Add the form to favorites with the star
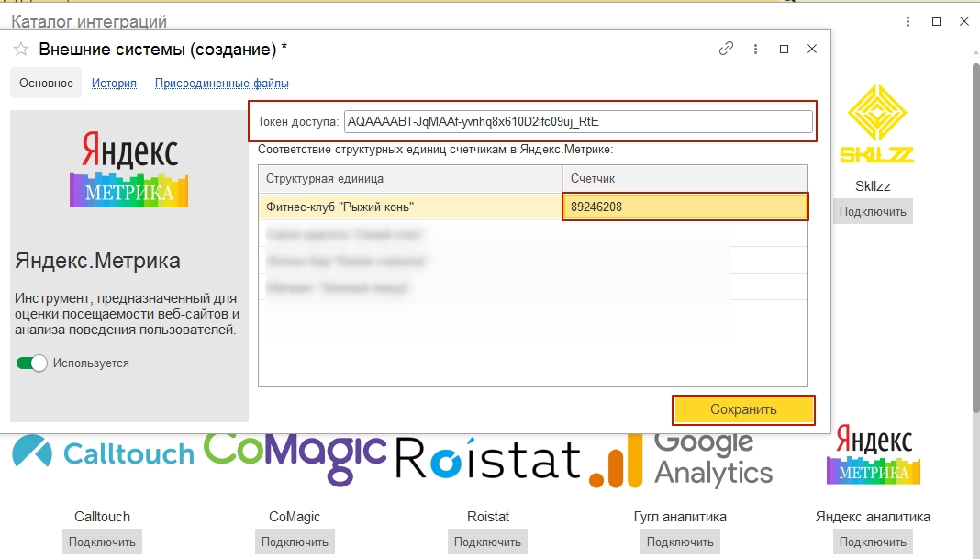The width and height of the screenshot is (980, 559). [21, 50]
